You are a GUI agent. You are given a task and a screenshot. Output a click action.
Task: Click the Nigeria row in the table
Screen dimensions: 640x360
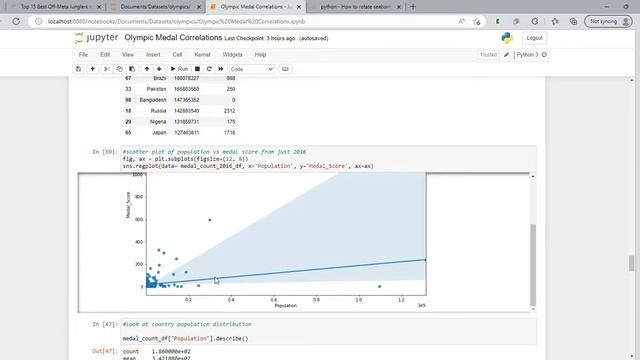180,122
